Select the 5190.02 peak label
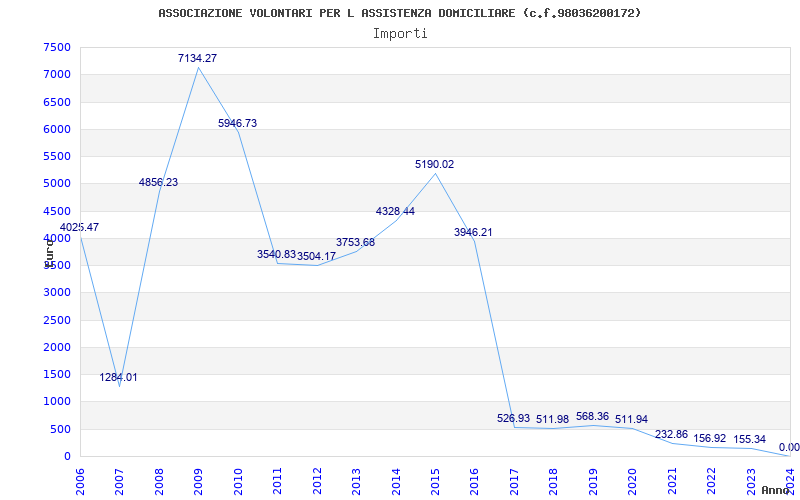 point(435,164)
